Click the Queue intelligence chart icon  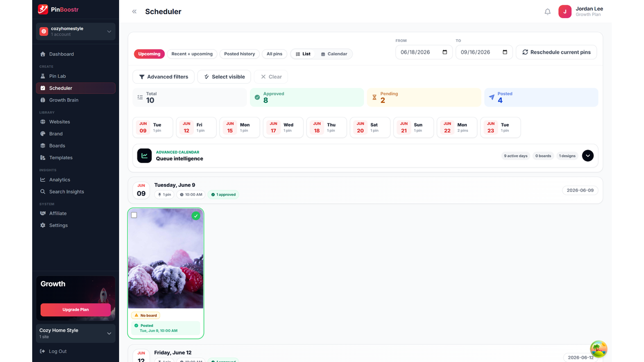click(x=144, y=156)
